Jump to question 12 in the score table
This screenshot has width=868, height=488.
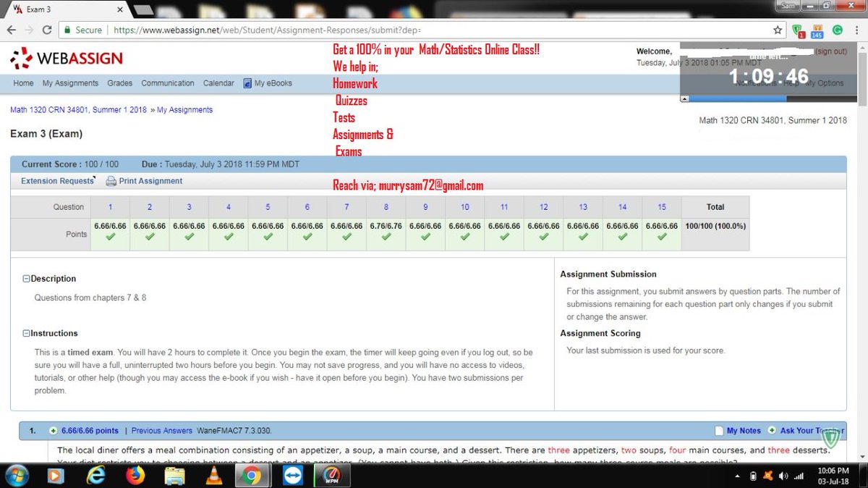pyautogui.click(x=544, y=207)
